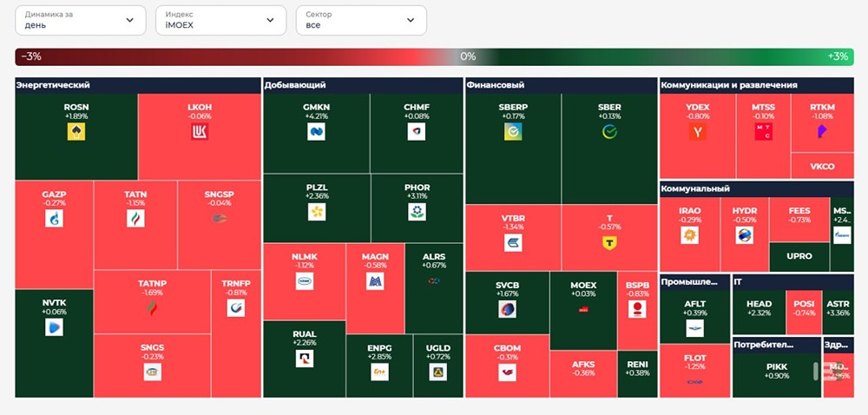Open the HEAD stock tile

[x=759, y=313]
